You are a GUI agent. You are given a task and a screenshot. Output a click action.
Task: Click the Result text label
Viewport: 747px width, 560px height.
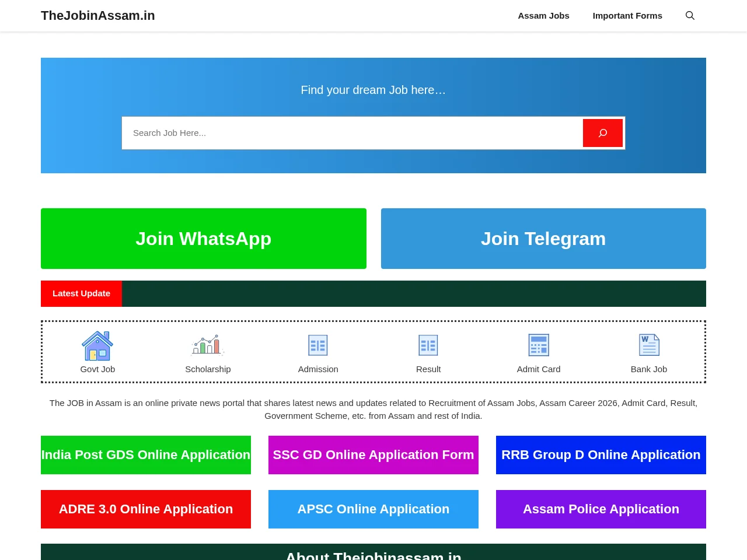pos(428,369)
